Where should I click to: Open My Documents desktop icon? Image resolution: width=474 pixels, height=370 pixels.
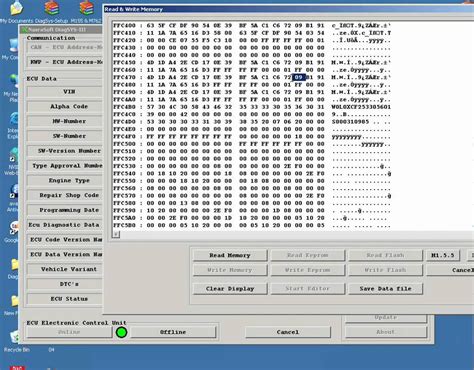[x=17, y=9]
